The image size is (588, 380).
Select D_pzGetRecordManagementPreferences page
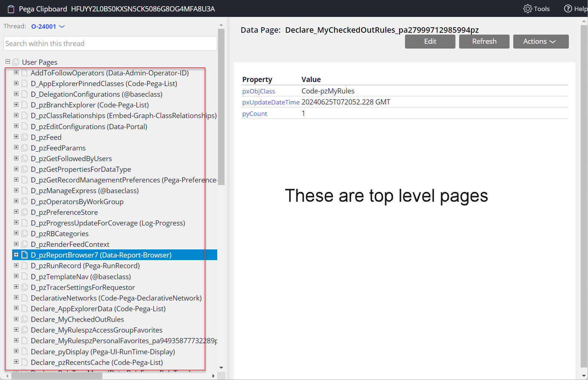(124, 180)
